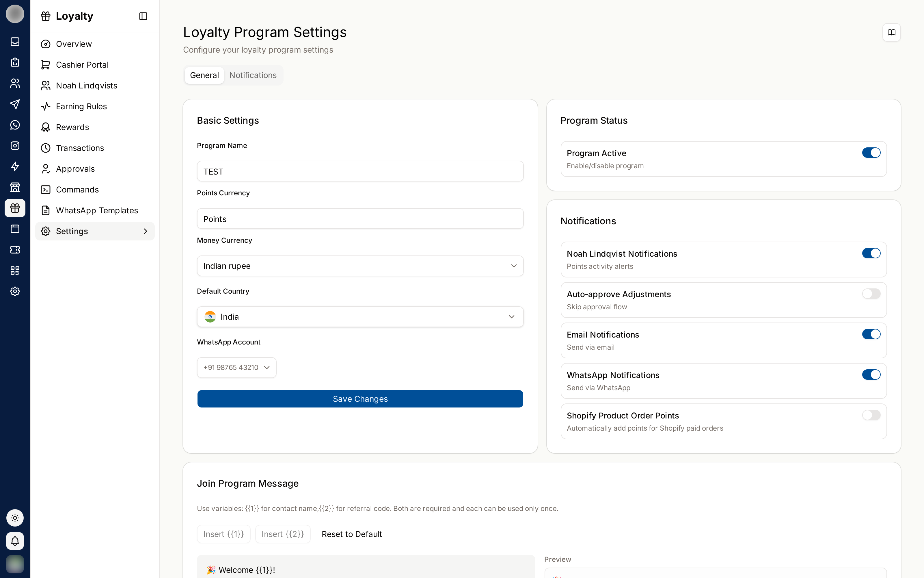Click the profile avatar at bottom left
Screen dimensions: 924x578
(x=15, y=564)
